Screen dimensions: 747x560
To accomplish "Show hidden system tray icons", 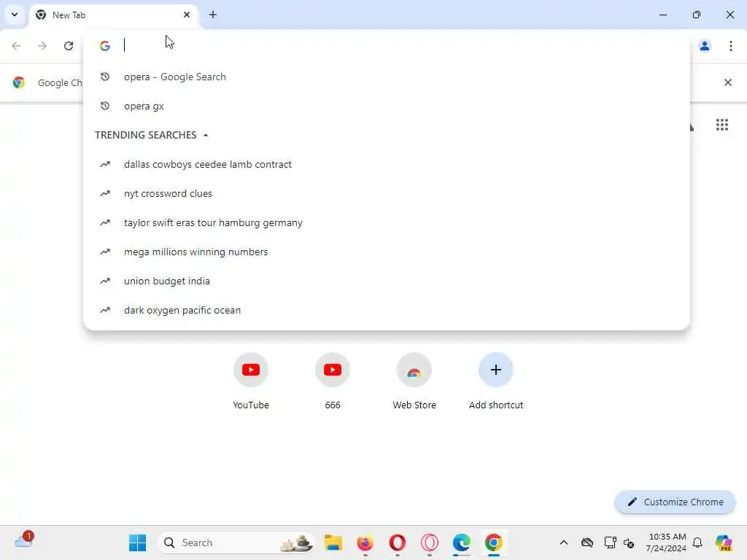I will 564,542.
